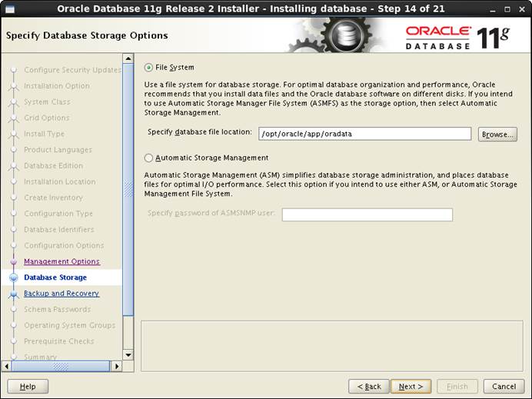Proceed with the Next button
This screenshot has width=532, height=399.
[x=411, y=387]
